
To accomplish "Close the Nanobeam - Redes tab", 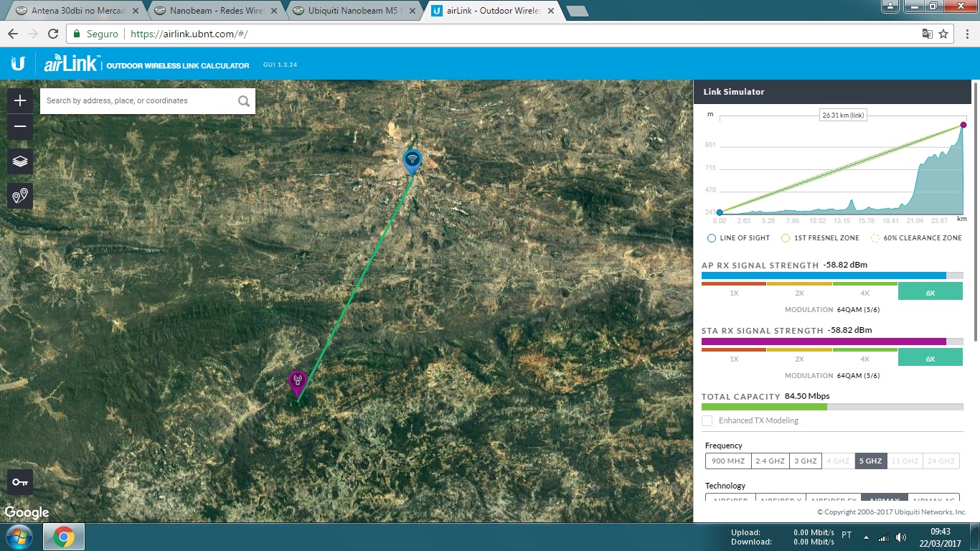I will (x=275, y=11).
